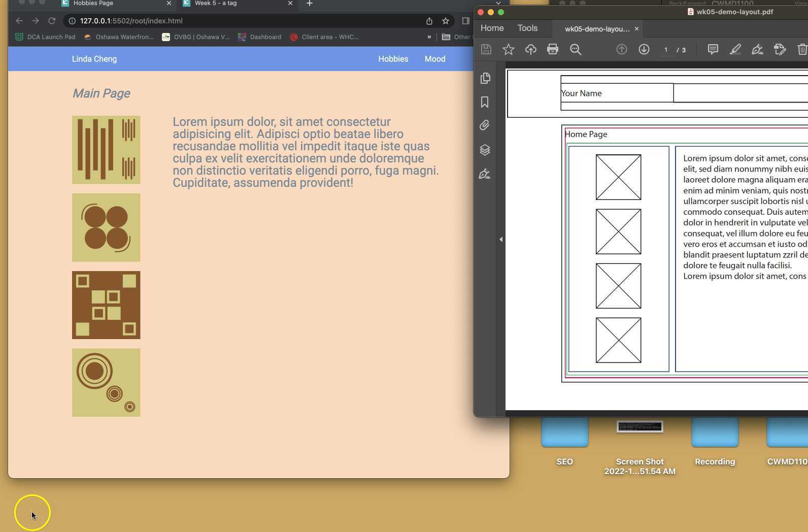
Task: Open the Mood link in navbar
Action: pos(434,59)
